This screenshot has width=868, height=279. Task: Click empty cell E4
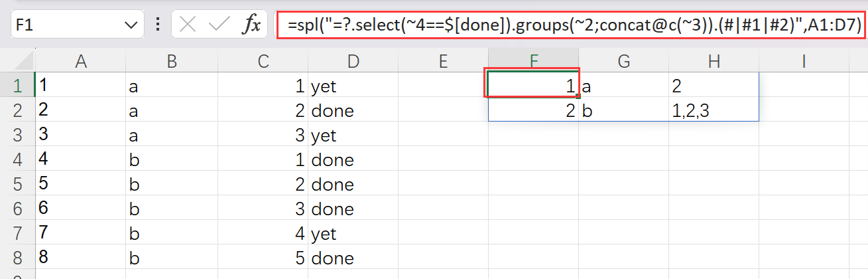click(x=443, y=159)
